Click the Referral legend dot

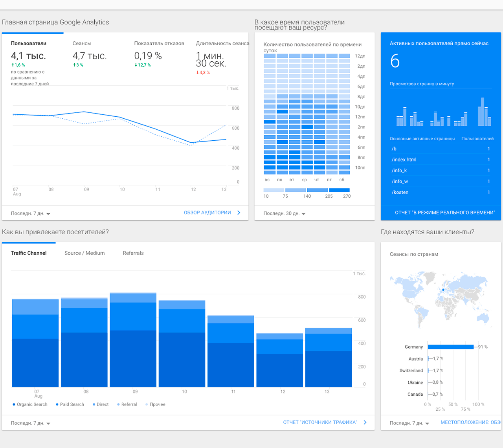[x=118, y=404]
